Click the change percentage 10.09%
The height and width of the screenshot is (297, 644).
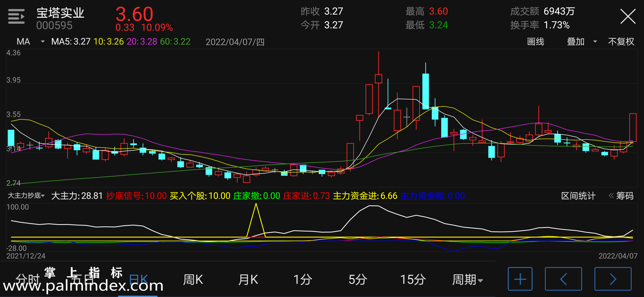[157, 28]
